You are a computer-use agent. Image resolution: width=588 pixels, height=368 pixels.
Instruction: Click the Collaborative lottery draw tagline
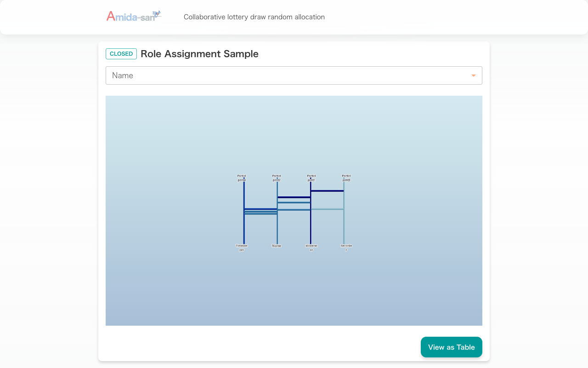254,17
